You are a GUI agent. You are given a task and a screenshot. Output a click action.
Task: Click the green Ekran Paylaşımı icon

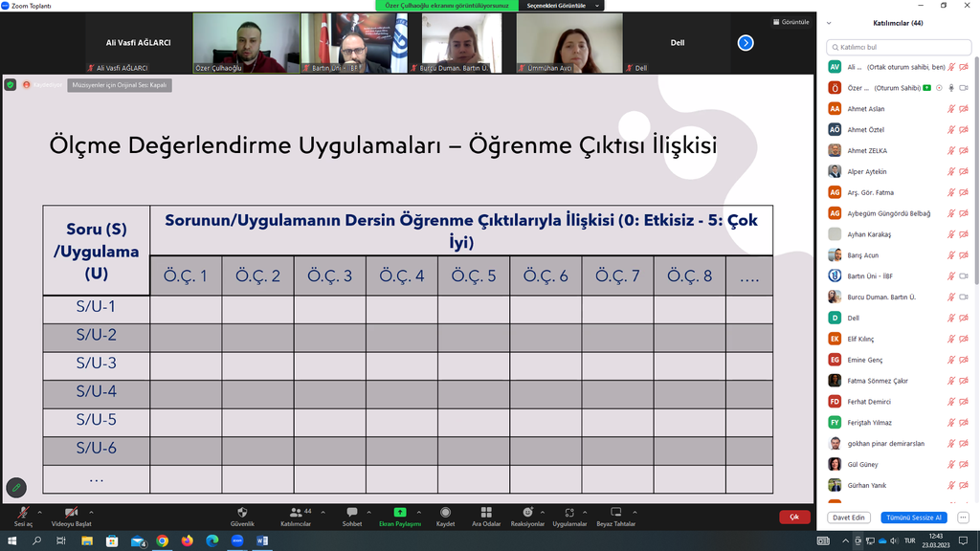point(400,513)
